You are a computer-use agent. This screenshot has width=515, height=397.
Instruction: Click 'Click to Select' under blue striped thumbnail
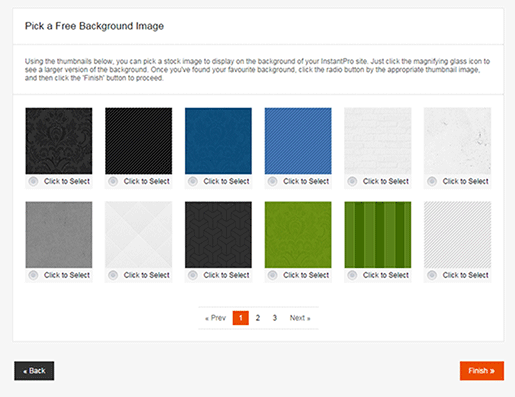point(306,181)
